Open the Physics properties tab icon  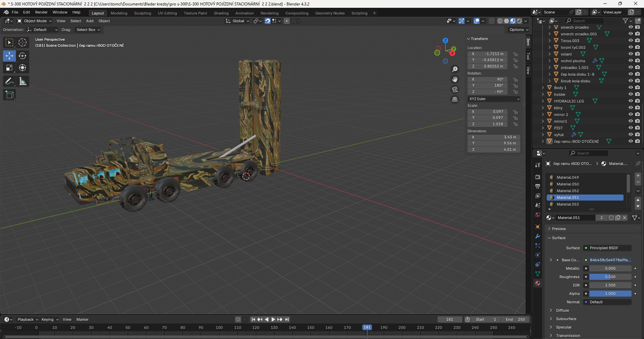pyautogui.click(x=538, y=255)
